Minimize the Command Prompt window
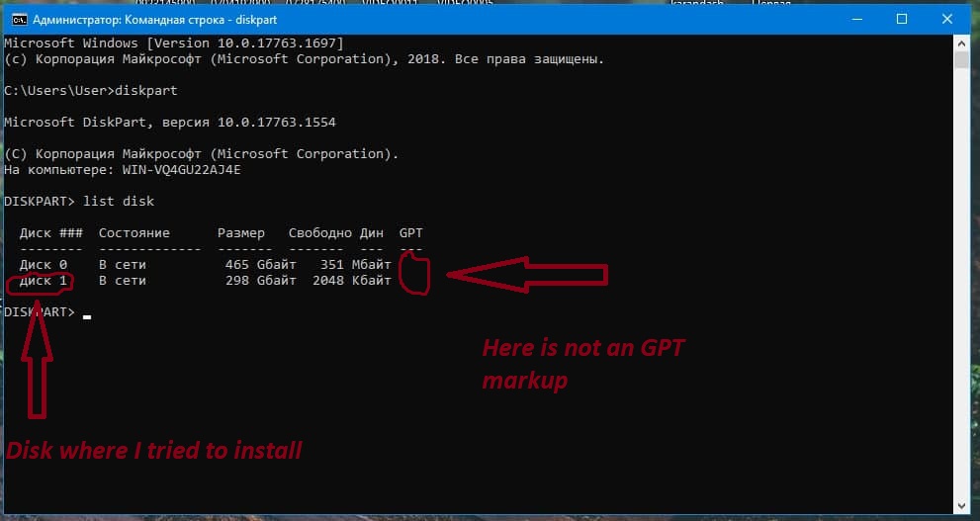 856,20
